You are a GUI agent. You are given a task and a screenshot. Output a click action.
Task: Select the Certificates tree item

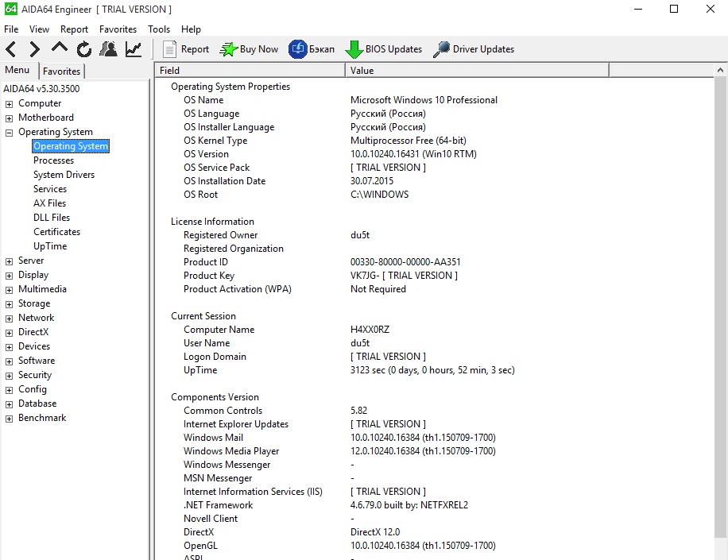coord(56,232)
